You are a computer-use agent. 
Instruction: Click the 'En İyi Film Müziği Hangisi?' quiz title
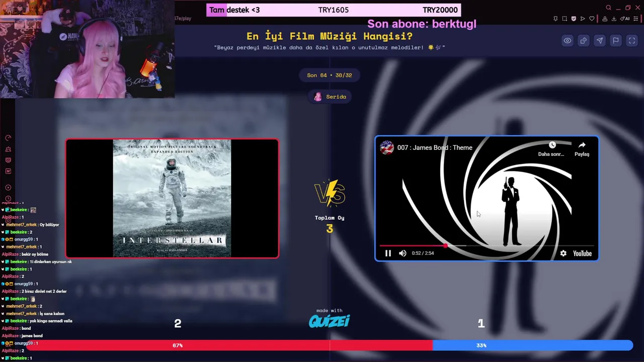click(330, 36)
